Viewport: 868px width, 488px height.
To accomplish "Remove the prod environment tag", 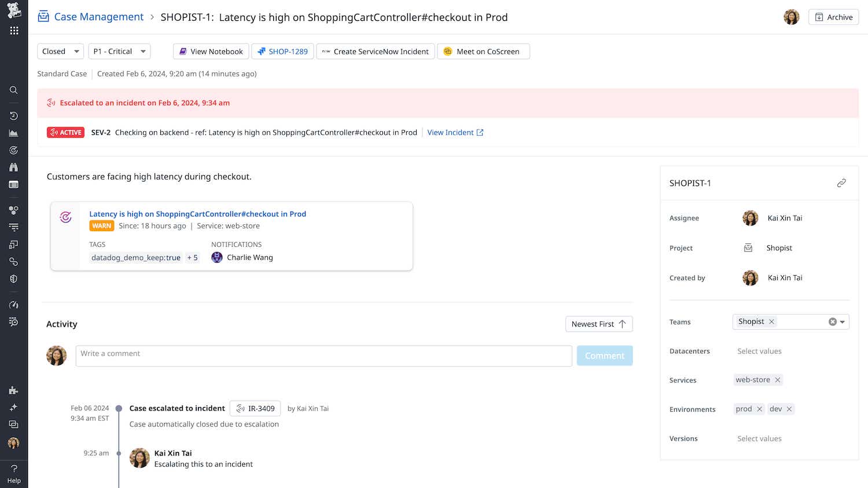I will 759,409.
